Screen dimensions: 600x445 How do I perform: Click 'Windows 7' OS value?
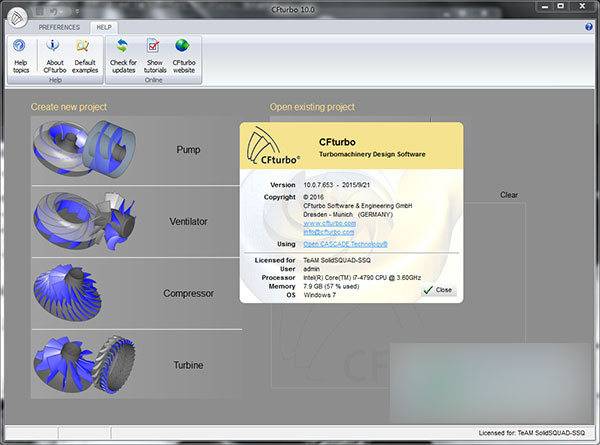coord(320,295)
